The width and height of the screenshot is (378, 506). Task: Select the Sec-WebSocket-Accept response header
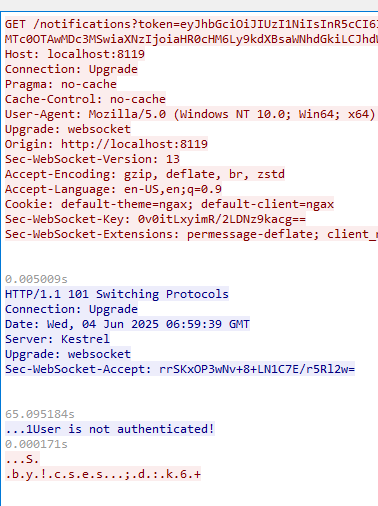[180, 369]
